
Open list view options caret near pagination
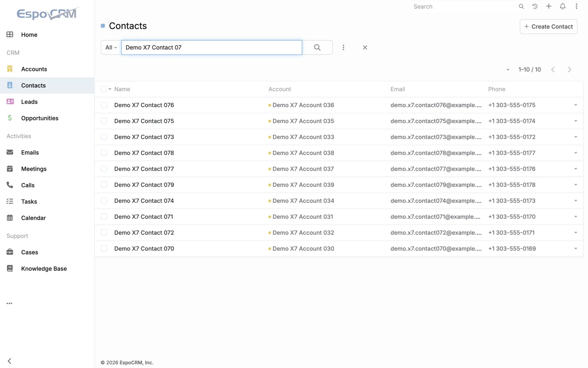click(508, 70)
